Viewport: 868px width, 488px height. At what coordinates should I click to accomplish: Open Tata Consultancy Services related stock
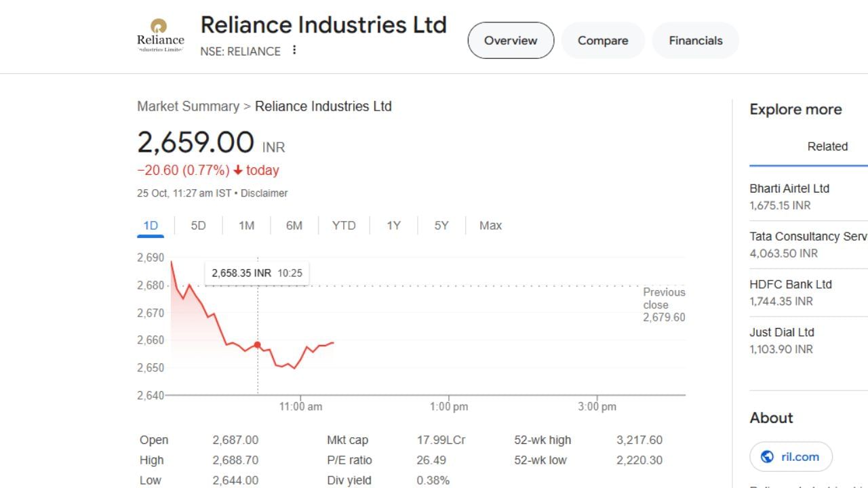(x=808, y=245)
